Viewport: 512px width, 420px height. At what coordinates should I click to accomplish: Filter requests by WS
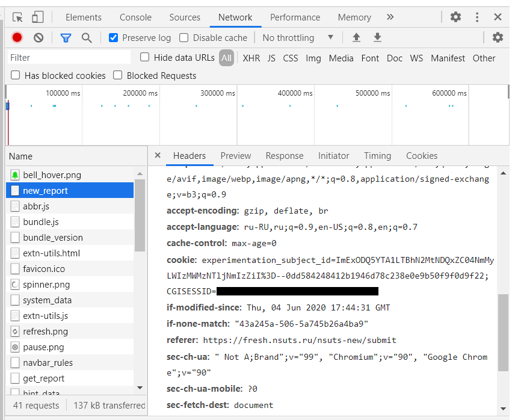[x=416, y=58]
